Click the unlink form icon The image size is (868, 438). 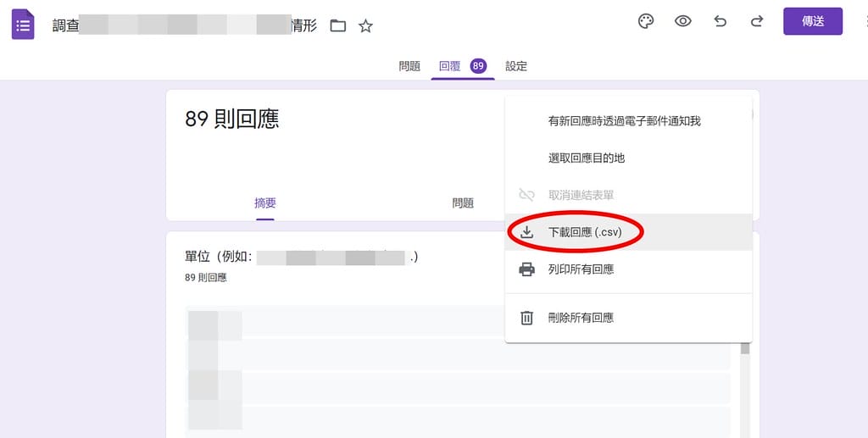point(526,195)
